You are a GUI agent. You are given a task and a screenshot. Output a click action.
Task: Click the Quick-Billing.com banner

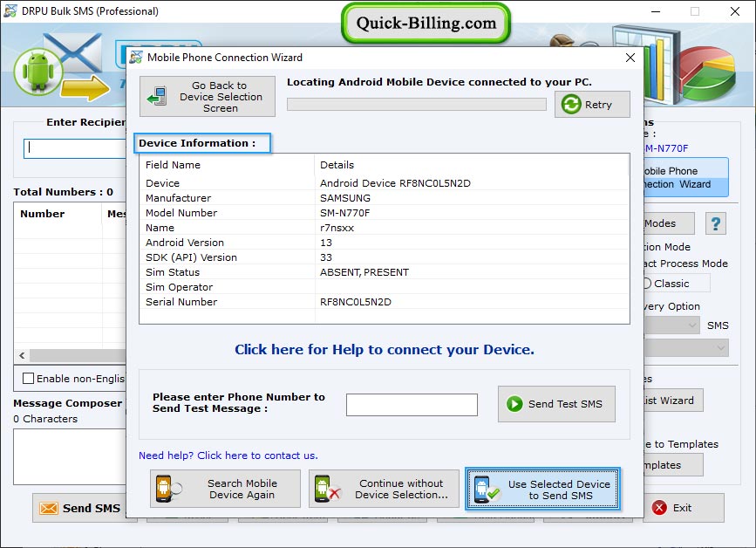(x=426, y=24)
